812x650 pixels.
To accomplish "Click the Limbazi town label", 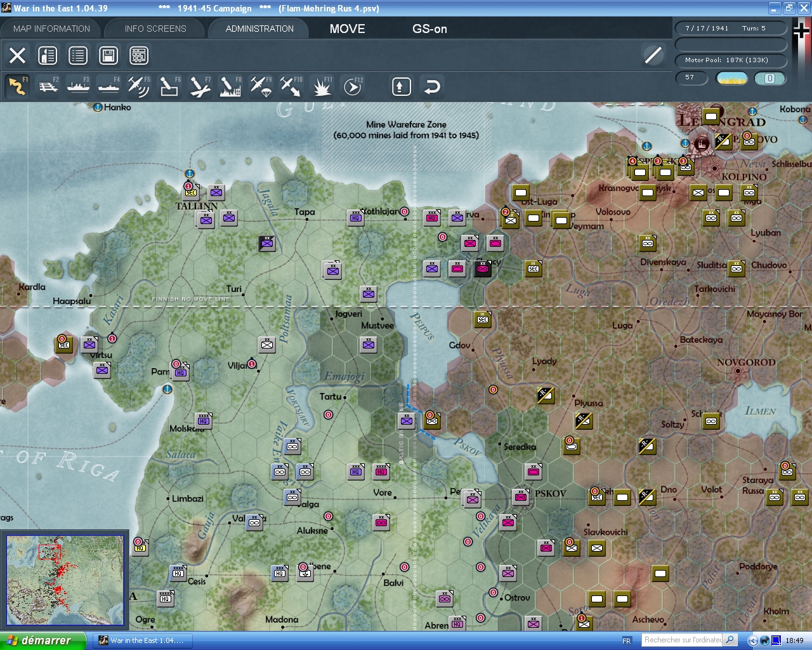I will (188, 498).
